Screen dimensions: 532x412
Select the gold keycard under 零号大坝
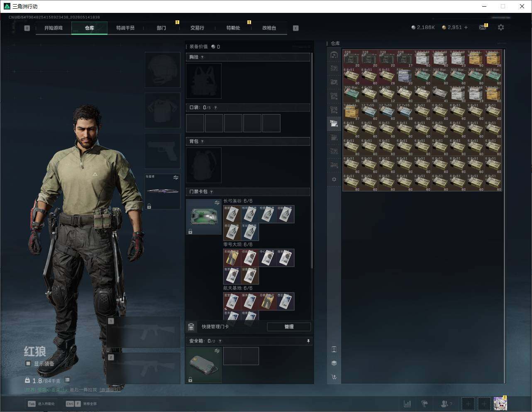(232, 258)
